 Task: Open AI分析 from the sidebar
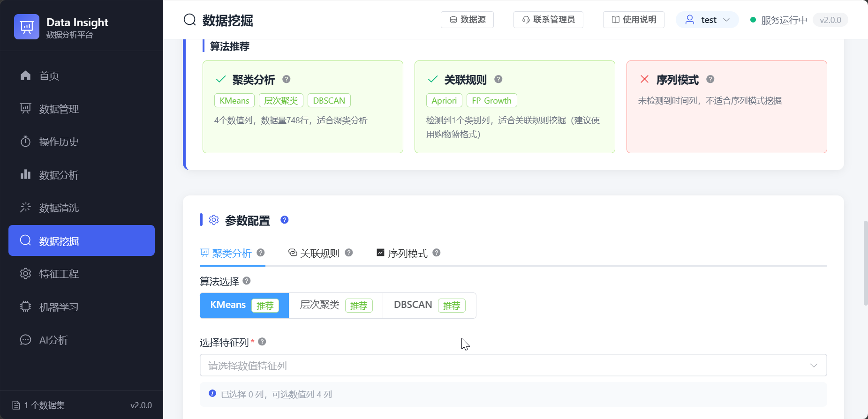82,340
